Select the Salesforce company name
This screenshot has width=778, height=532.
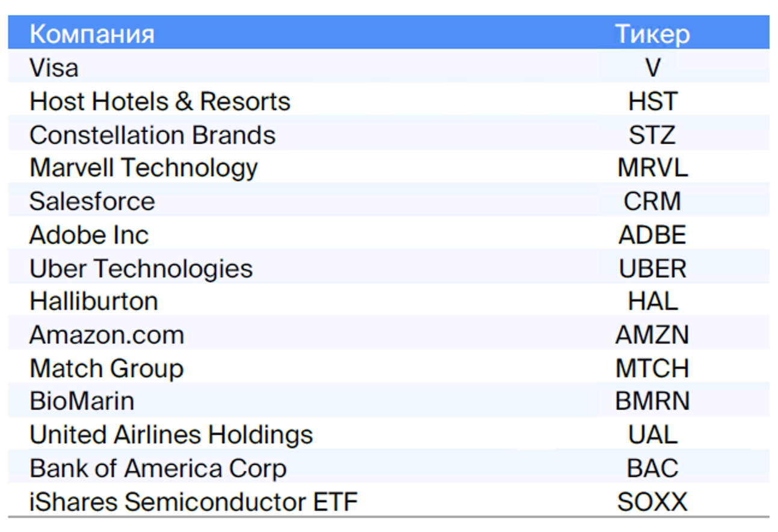tap(91, 201)
